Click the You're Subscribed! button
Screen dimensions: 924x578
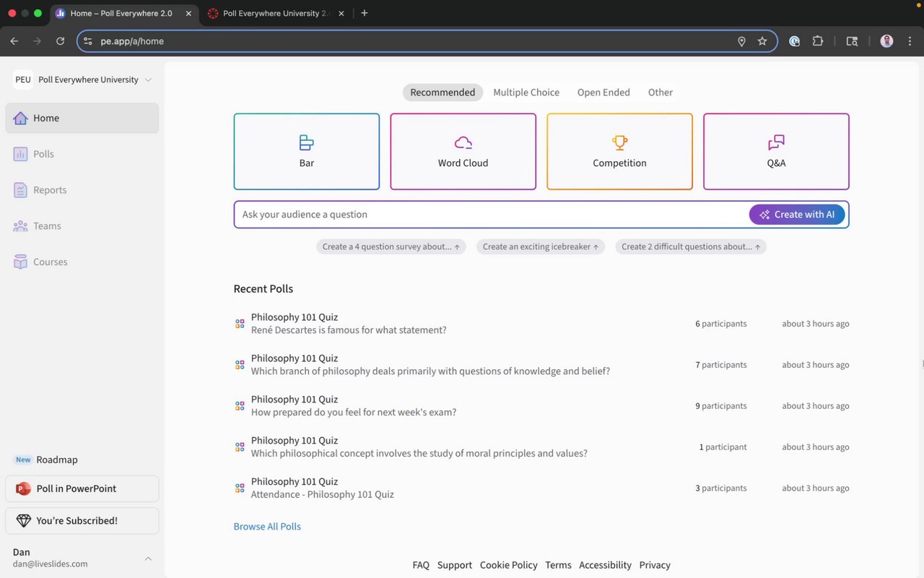(82, 521)
